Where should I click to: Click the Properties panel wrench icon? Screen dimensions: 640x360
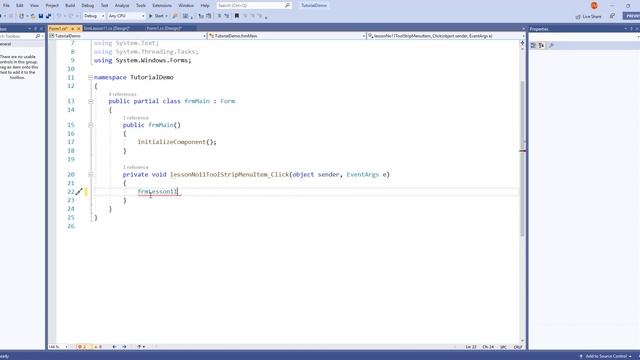(551, 45)
